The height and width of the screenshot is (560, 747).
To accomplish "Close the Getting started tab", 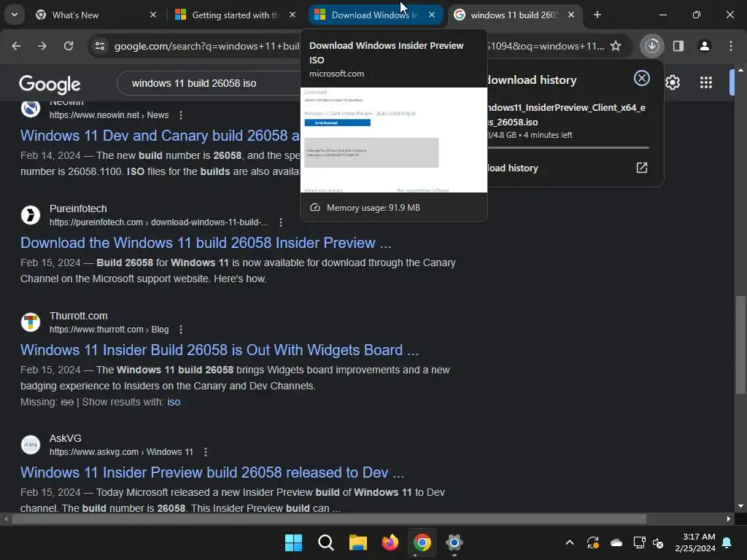I will pyautogui.click(x=293, y=15).
